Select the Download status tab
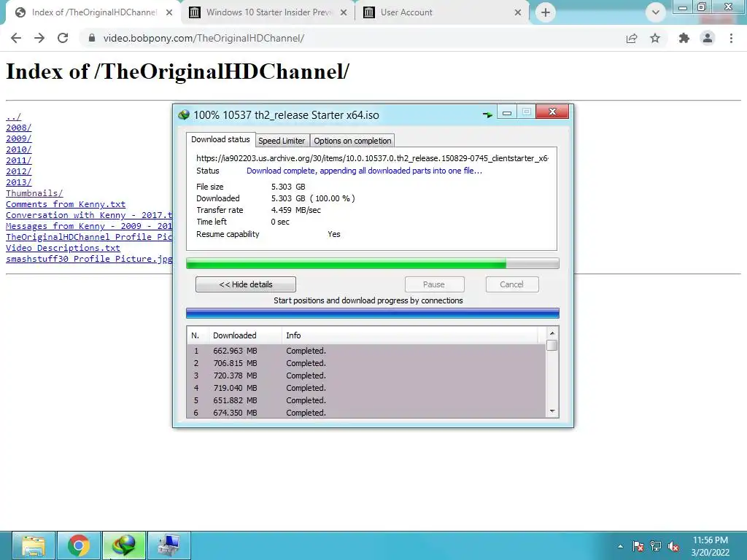The height and width of the screenshot is (560, 747). tap(220, 139)
